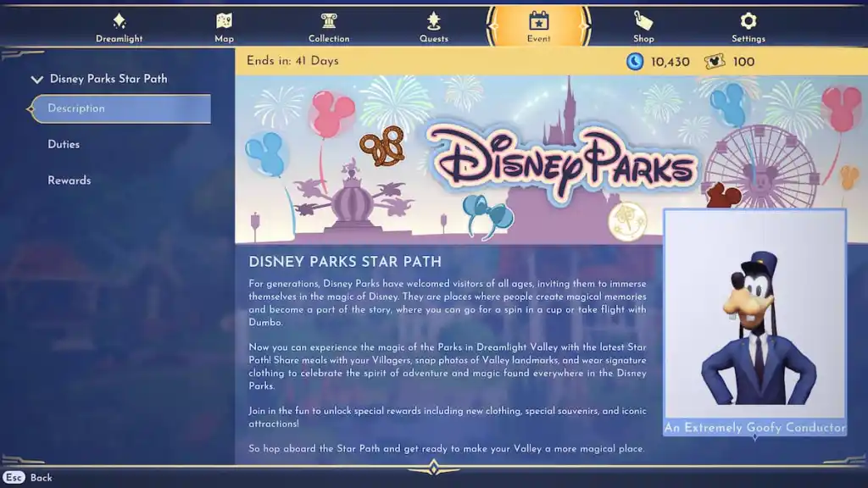This screenshot has width=868, height=488.
Task: Select the Description menu item
Action: tap(120, 108)
